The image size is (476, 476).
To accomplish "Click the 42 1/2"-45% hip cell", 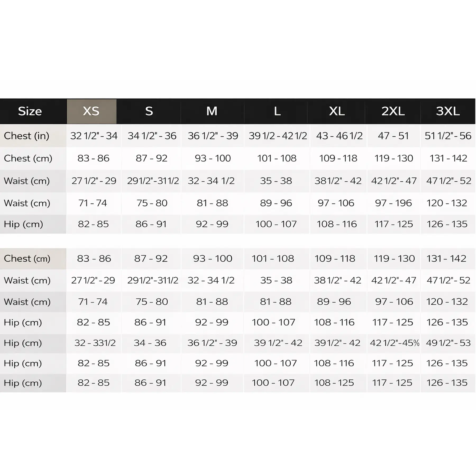I will [x=394, y=343].
